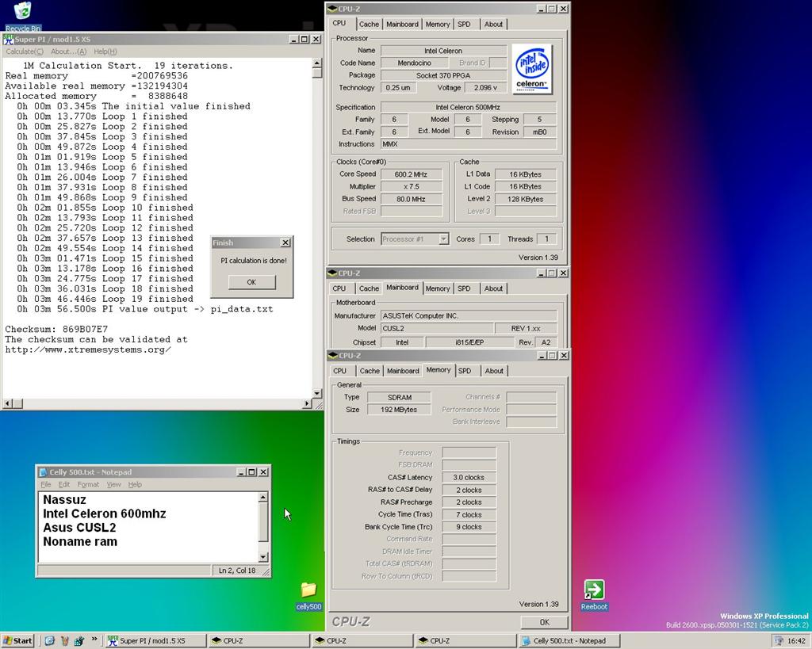Maximize the Notepad window
Screen dimensions: 812x649
(251, 472)
